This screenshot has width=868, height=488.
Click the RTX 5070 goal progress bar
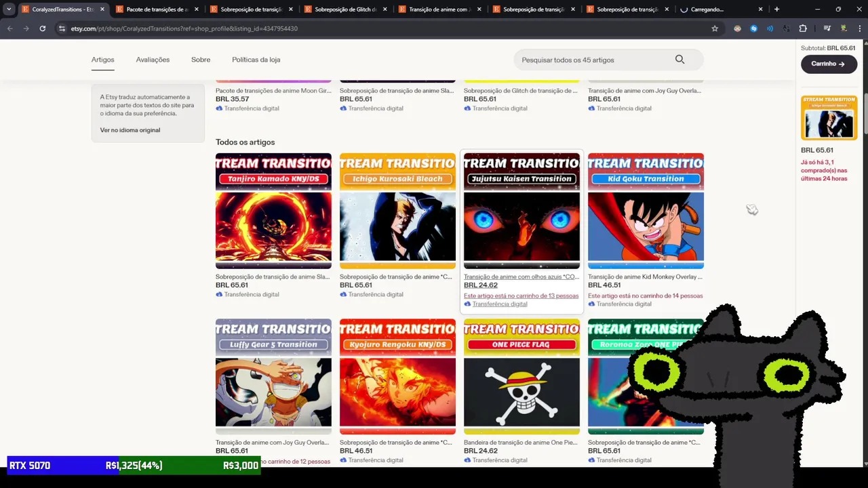(x=134, y=466)
